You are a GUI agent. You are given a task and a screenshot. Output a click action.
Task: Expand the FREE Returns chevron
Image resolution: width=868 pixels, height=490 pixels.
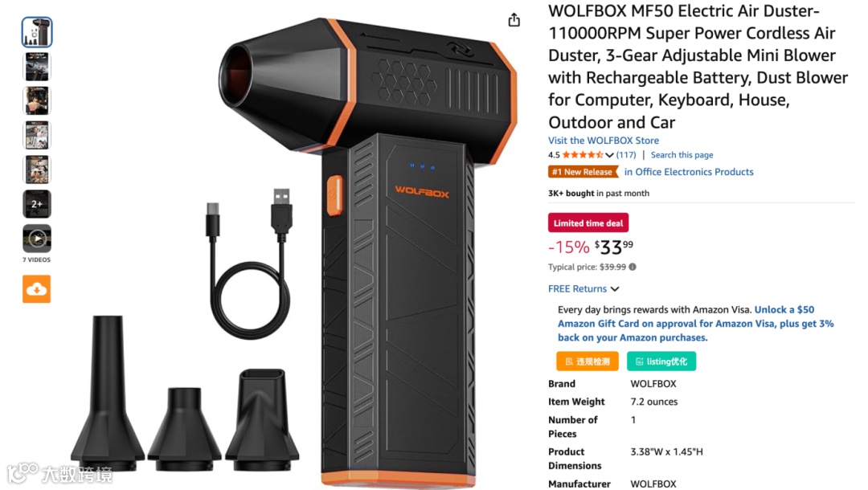click(x=615, y=288)
